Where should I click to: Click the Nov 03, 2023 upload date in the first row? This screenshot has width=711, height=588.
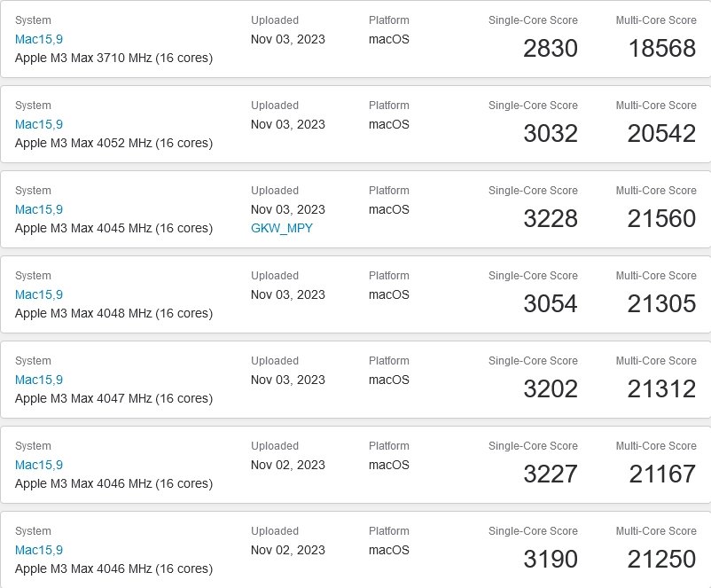(x=287, y=39)
